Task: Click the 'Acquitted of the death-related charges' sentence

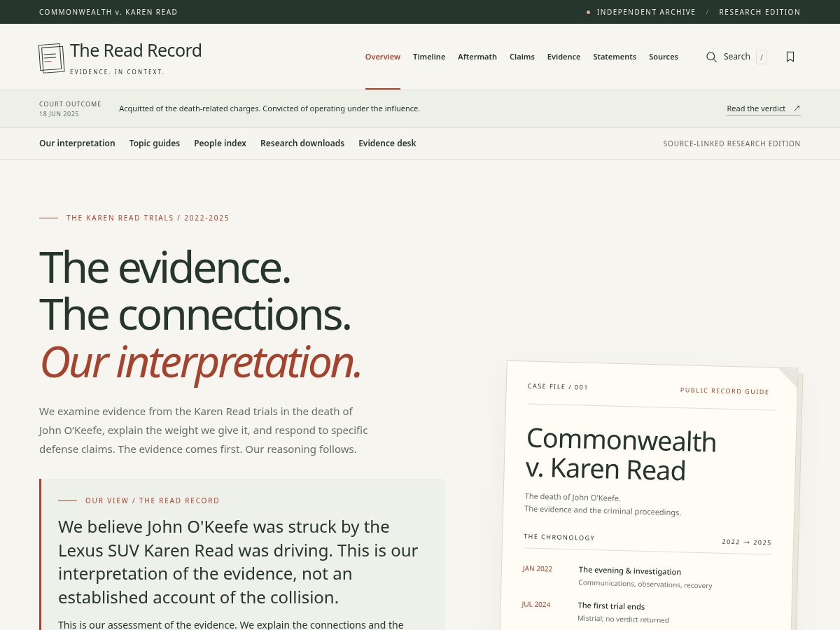Action: point(269,108)
